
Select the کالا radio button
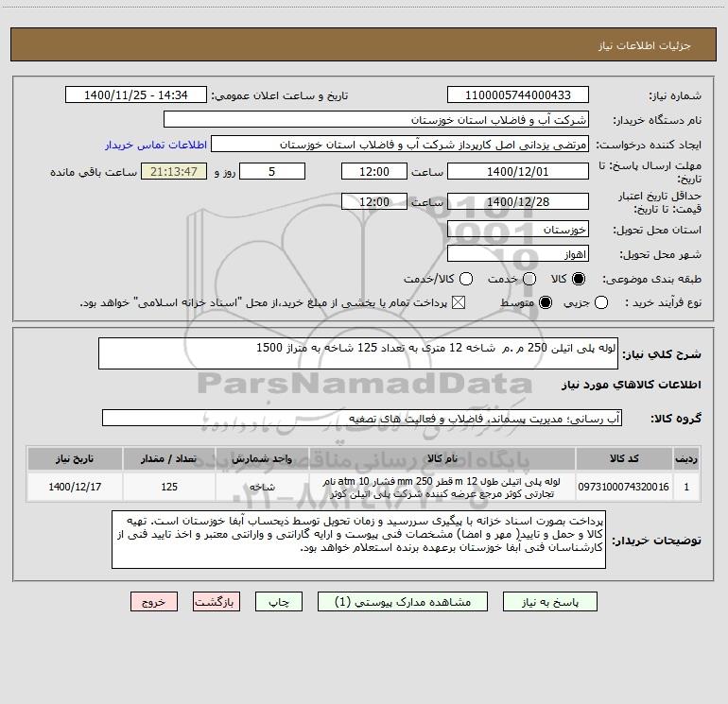tap(579, 279)
